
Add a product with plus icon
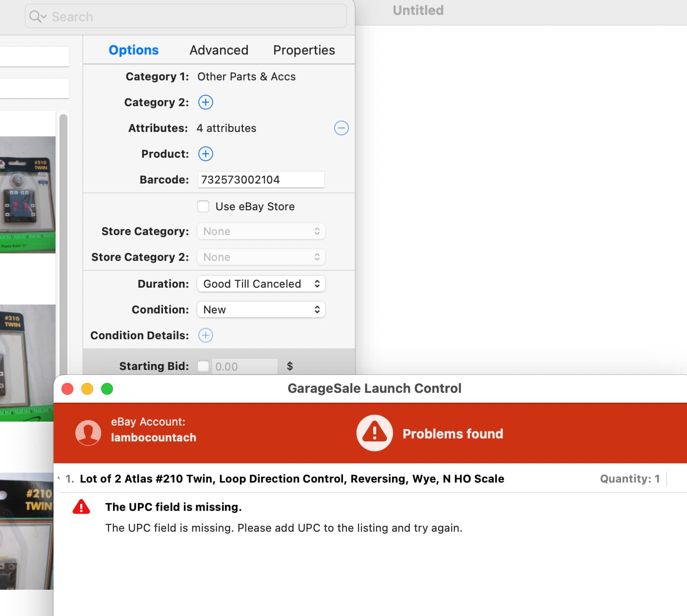coord(206,154)
